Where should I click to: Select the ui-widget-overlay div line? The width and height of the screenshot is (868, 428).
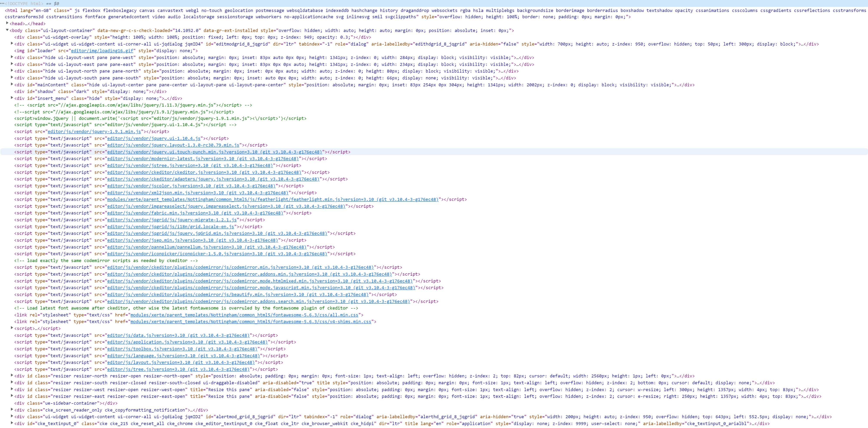tap(192, 37)
